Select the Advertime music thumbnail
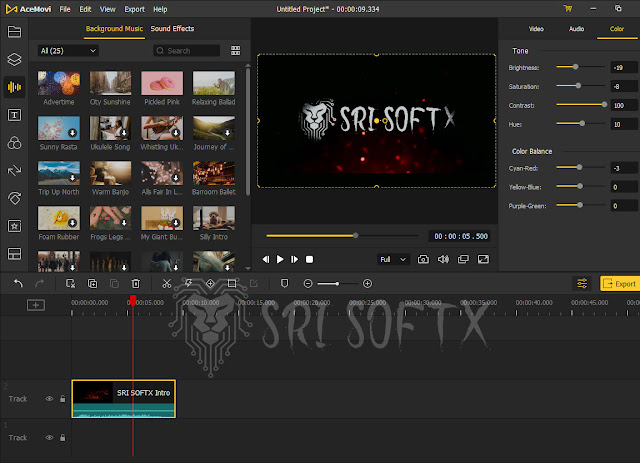Screen dimensions: 640x463 coord(59,83)
